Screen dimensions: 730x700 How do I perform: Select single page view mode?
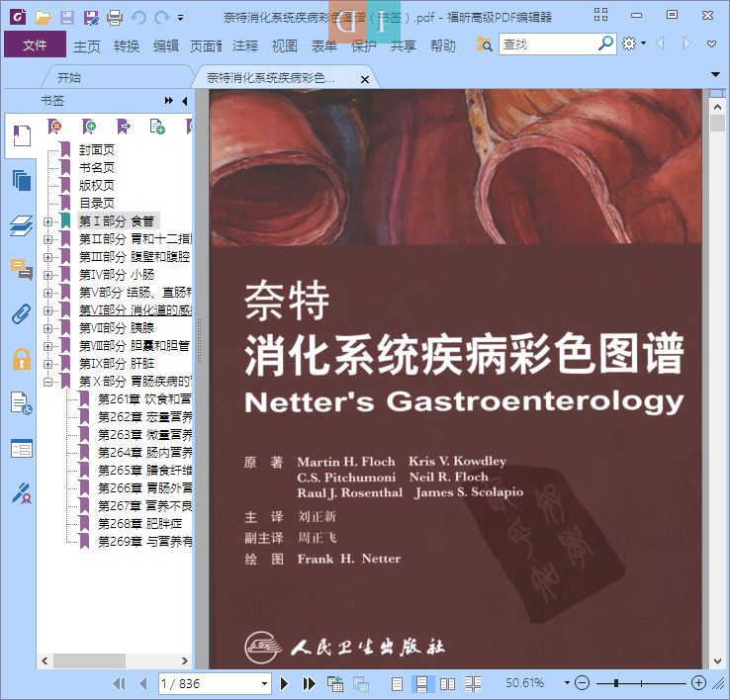[397, 684]
